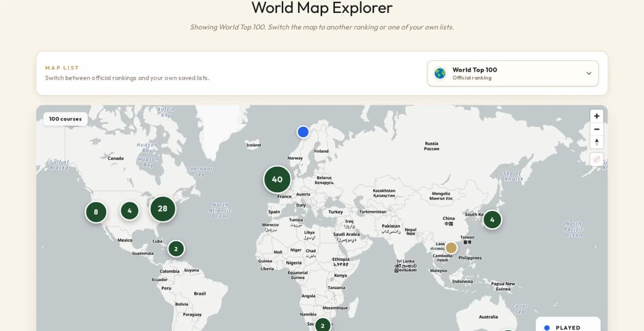Open the 8-course cluster on US west coast
The height and width of the screenshot is (331, 644).
pyautogui.click(x=96, y=212)
